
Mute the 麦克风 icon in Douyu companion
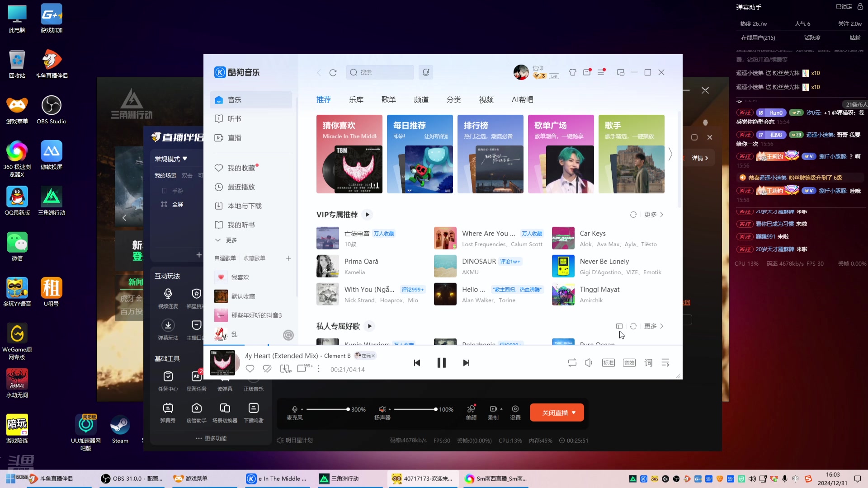tap(295, 409)
